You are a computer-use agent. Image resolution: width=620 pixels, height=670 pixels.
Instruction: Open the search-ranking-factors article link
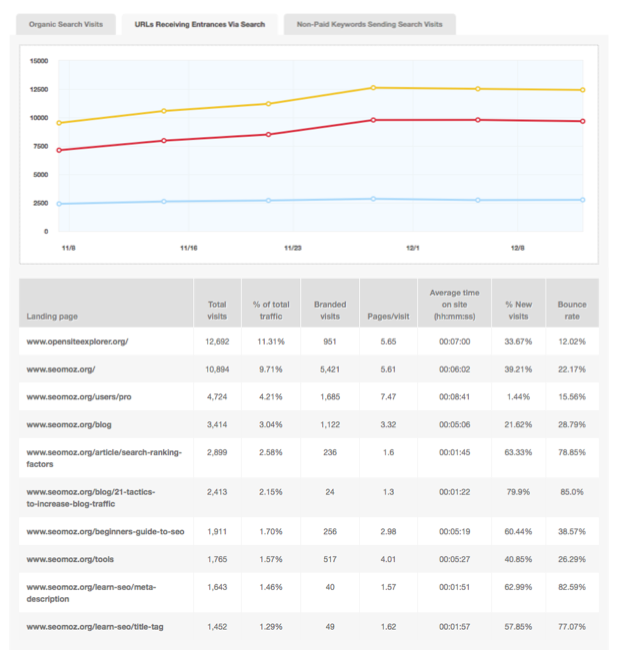coord(103,458)
